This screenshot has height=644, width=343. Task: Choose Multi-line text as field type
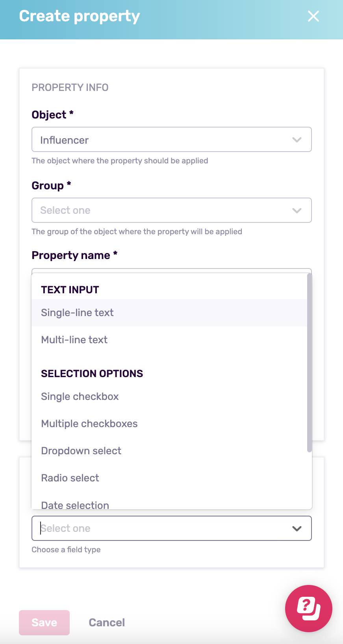(x=74, y=339)
